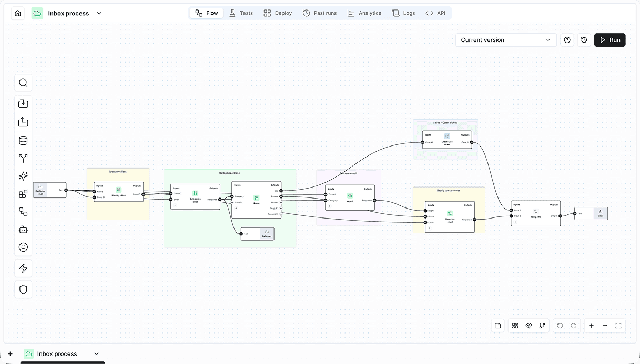Select the robot agent sidebar icon
This screenshot has width=640, height=364.
tap(23, 230)
